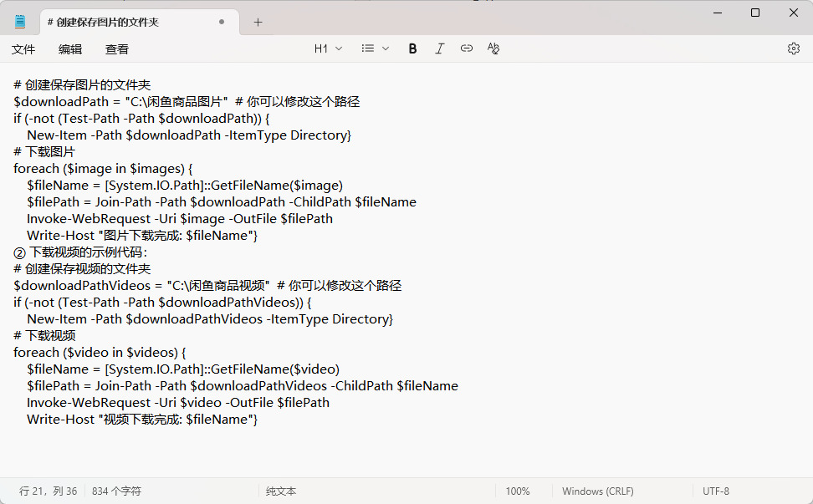Click the 100% zoom level indicator

tap(518, 491)
